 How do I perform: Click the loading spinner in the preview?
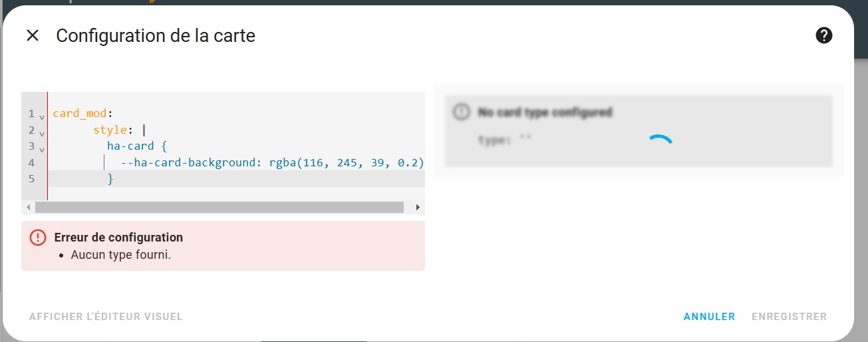click(x=660, y=141)
